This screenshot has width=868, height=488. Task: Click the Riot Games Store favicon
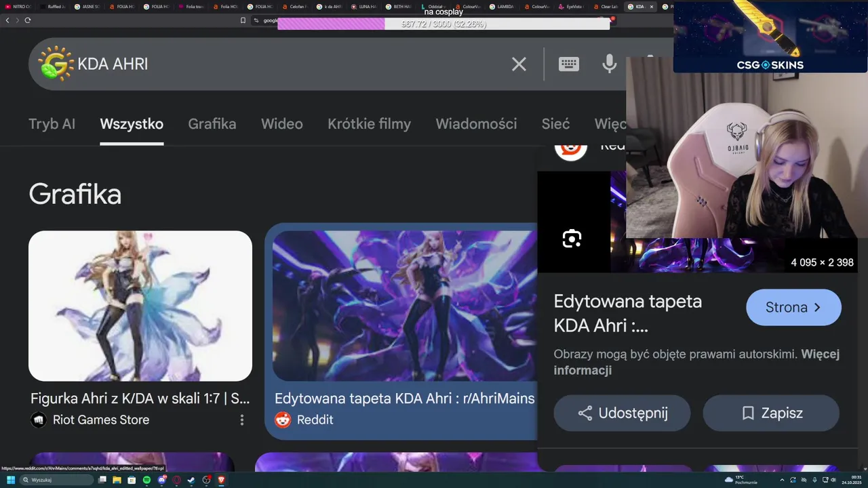[39, 420]
